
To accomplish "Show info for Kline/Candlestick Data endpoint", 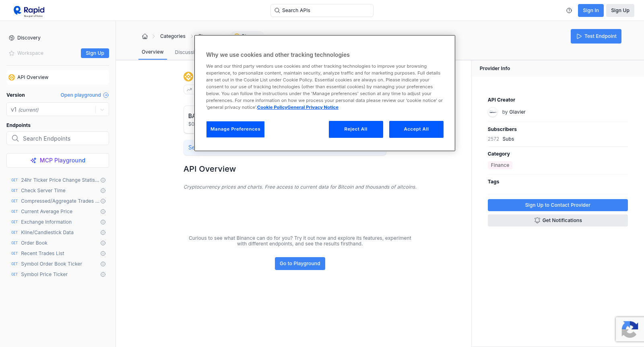I will (x=103, y=233).
